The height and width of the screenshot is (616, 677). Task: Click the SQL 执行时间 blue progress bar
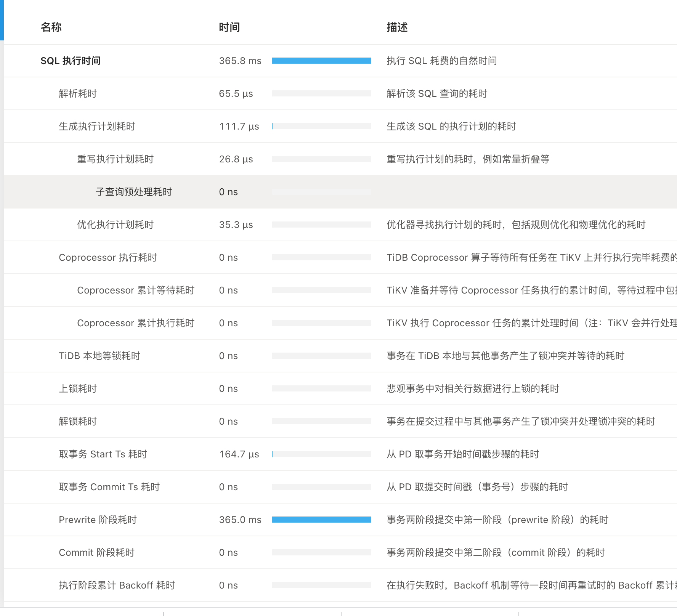point(322,61)
